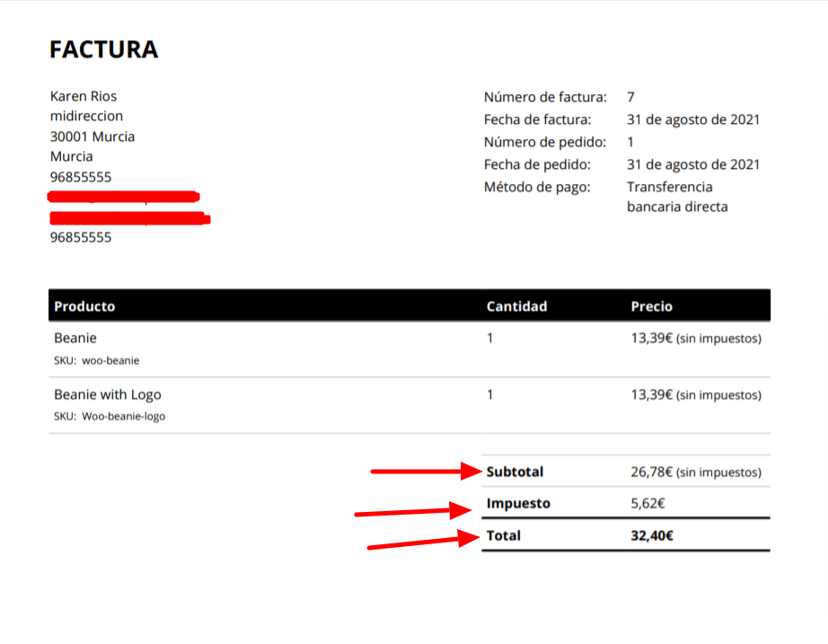
Task: Click the red arrow pointing to Subtotal
Action: pyautogui.click(x=427, y=471)
